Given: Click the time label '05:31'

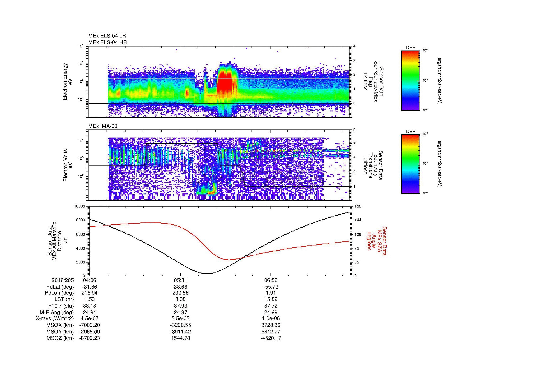Looking at the screenshot, I should (x=180, y=280).
